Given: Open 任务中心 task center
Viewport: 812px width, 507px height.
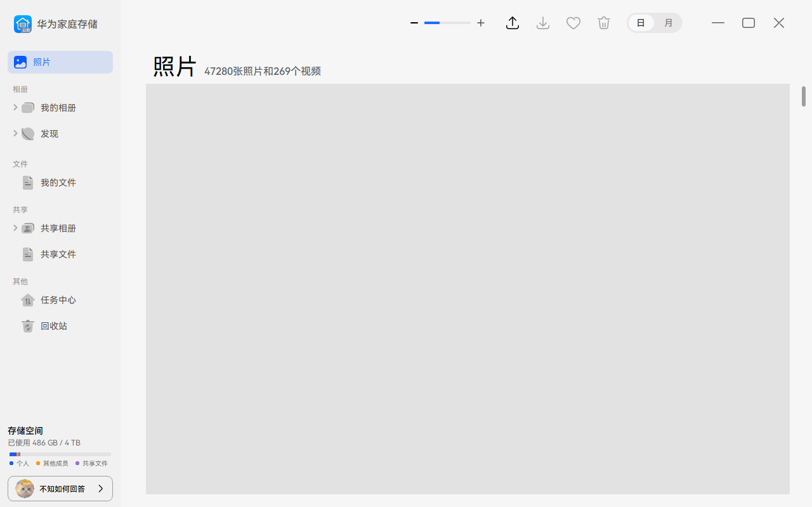Looking at the screenshot, I should pyautogui.click(x=58, y=300).
